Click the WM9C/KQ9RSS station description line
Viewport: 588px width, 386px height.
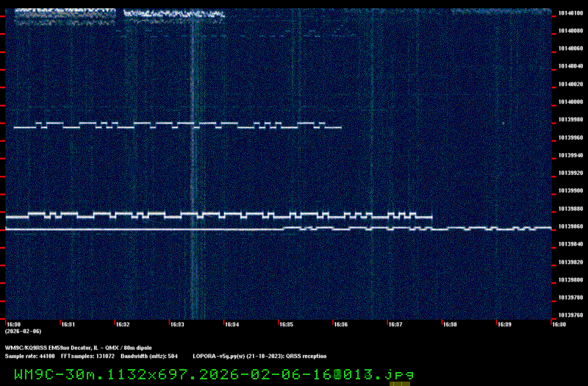(79, 347)
